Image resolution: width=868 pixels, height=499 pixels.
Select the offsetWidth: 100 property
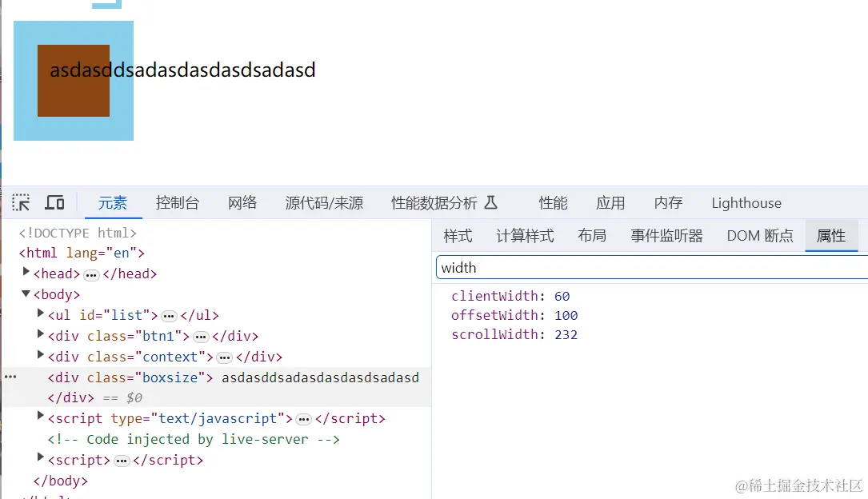click(514, 316)
